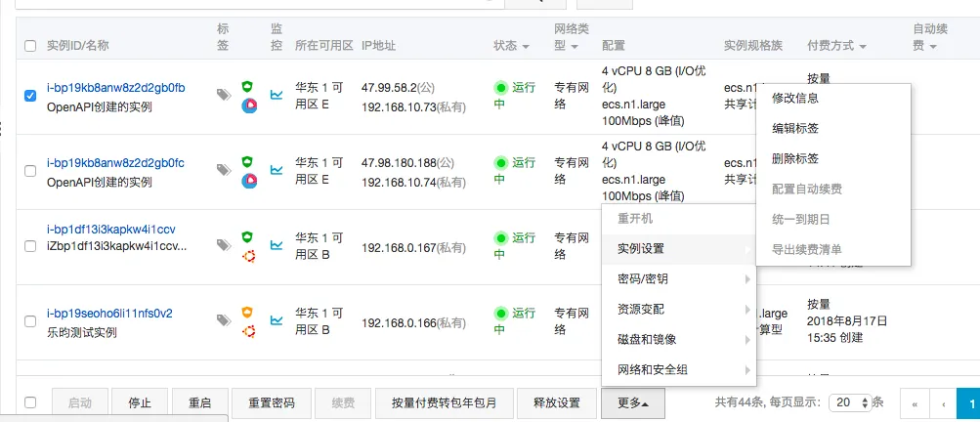Click the Ubuntu OS icon for 乐昀测试实例
Image resolution: width=980 pixels, height=422 pixels.
point(249,330)
